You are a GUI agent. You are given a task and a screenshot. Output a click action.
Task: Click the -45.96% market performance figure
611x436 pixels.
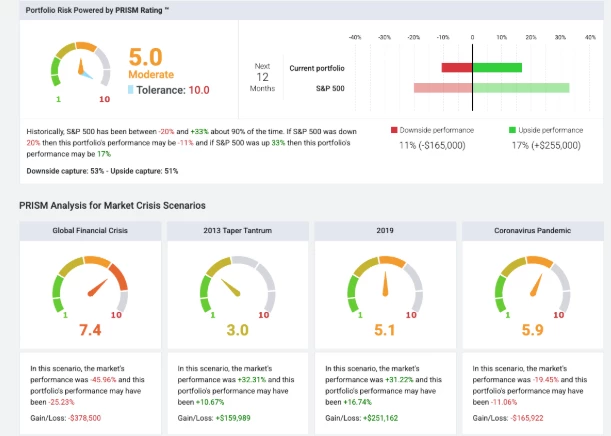103,380
